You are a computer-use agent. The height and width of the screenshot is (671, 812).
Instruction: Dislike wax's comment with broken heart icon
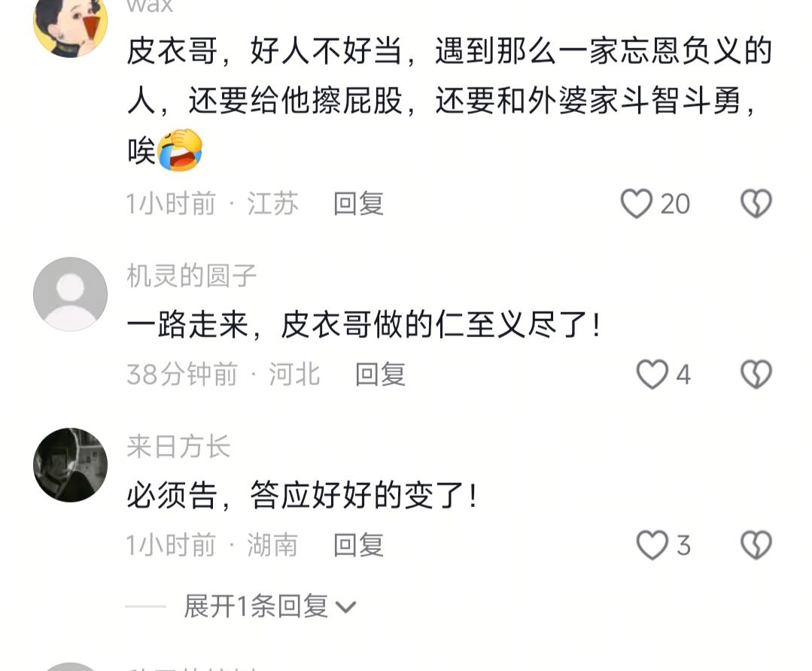[x=756, y=203]
